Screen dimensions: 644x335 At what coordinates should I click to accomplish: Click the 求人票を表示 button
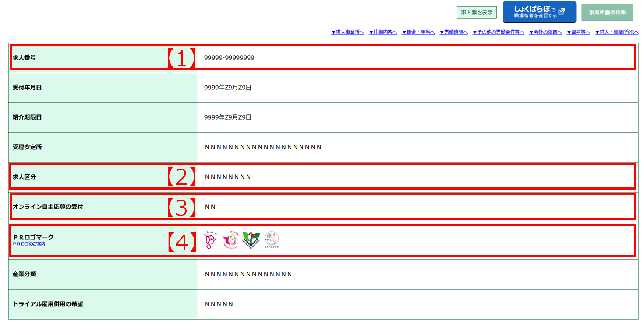click(477, 12)
